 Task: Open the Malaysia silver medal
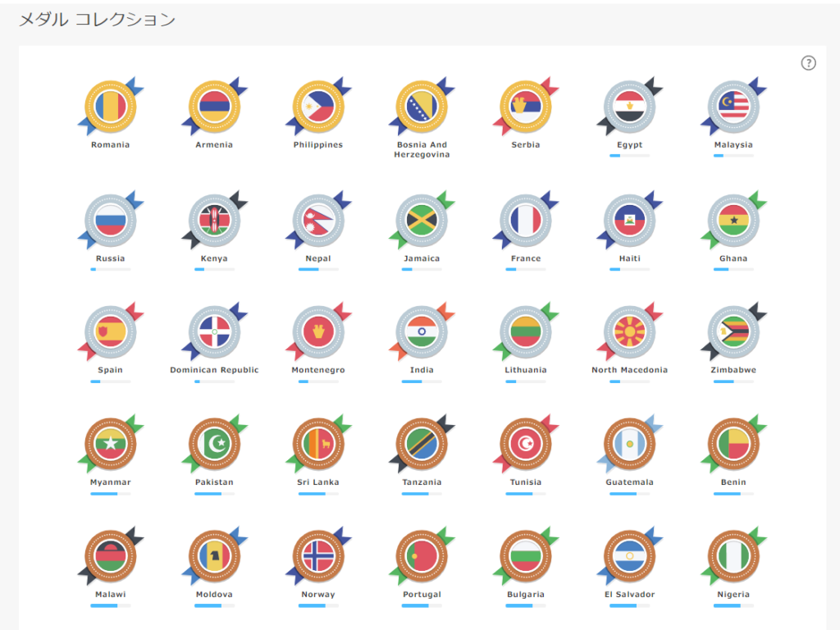733,107
